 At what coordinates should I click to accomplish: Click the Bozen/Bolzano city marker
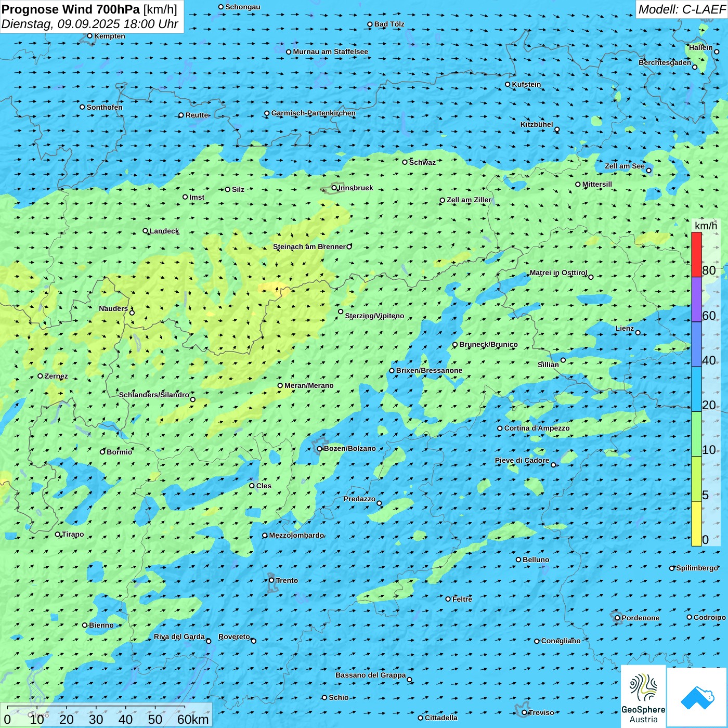(320, 449)
